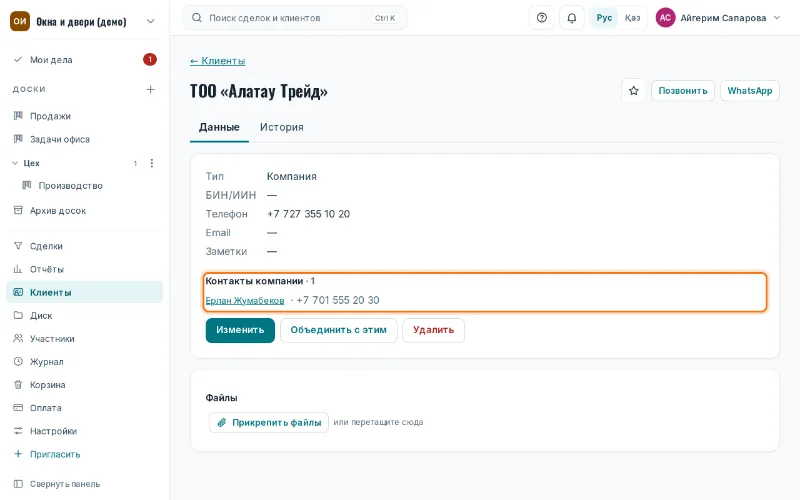
Task: Click company phone +7 727 355 10 20
Action: 308,214
